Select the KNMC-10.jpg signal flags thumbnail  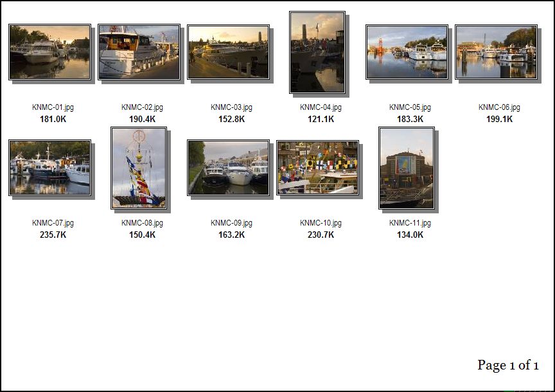pos(317,168)
